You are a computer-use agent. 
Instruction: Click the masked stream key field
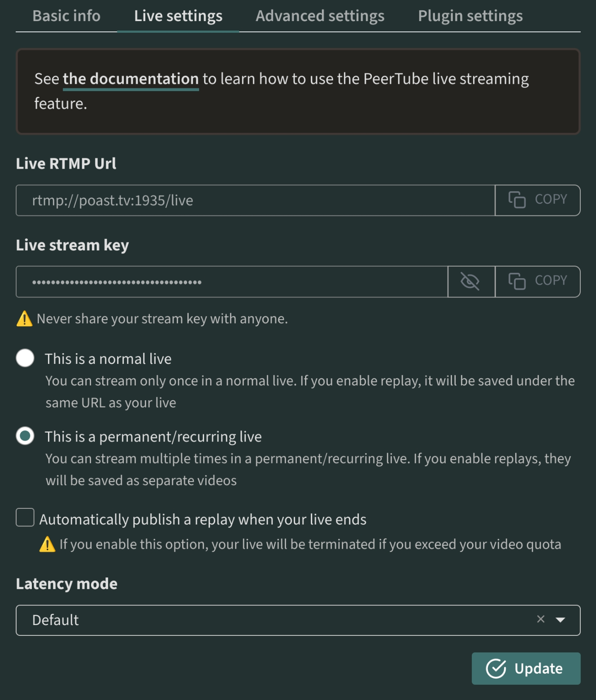[231, 281]
